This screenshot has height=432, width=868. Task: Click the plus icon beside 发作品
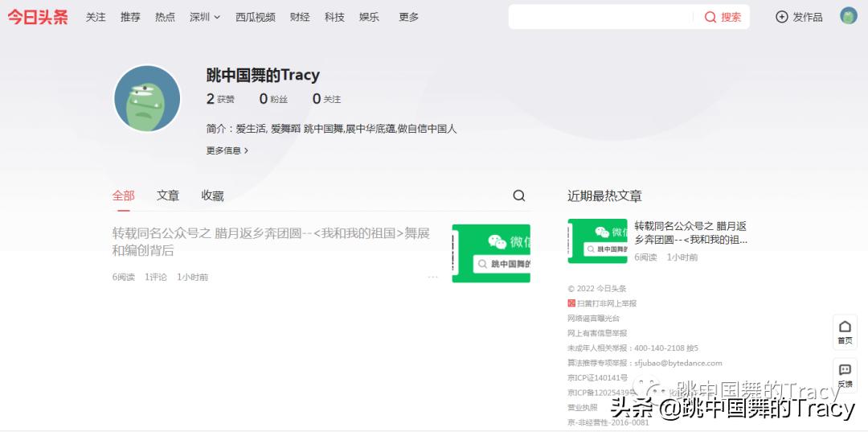click(782, 17)
